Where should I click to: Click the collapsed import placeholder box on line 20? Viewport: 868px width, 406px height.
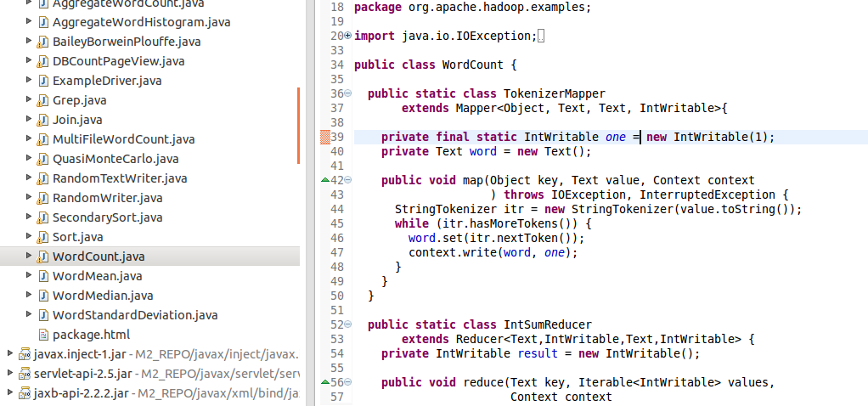point(541,37)
